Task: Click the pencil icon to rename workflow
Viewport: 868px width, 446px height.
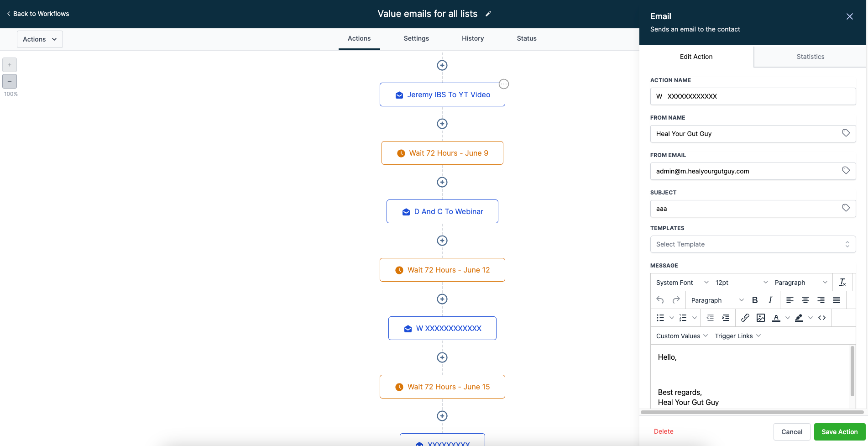Action: pos(488,14)
